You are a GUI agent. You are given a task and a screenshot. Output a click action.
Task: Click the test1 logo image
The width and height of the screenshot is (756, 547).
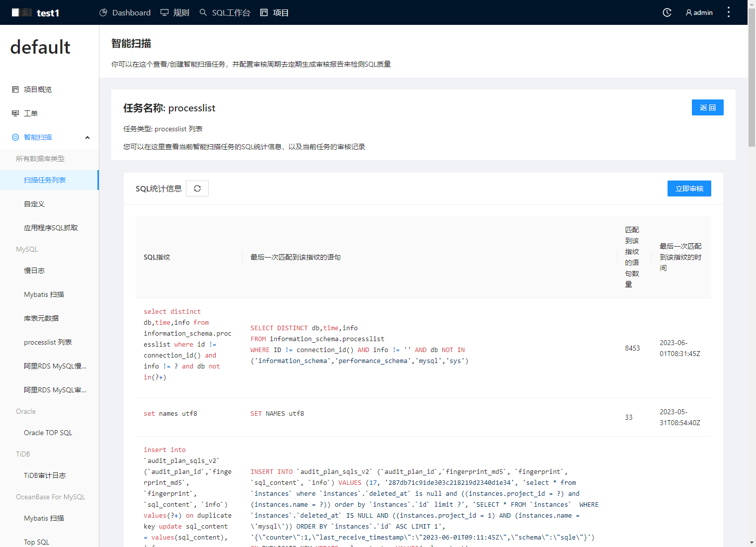coord(22,12)
